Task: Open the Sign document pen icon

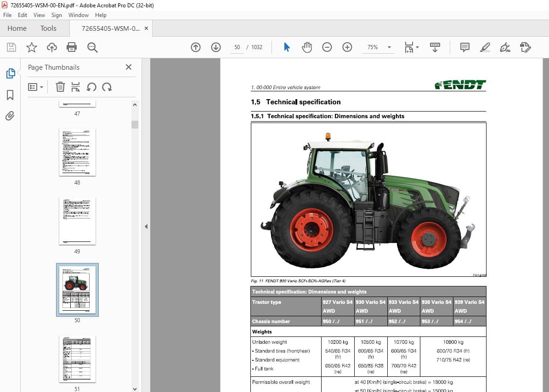Action: coord(505,47)
